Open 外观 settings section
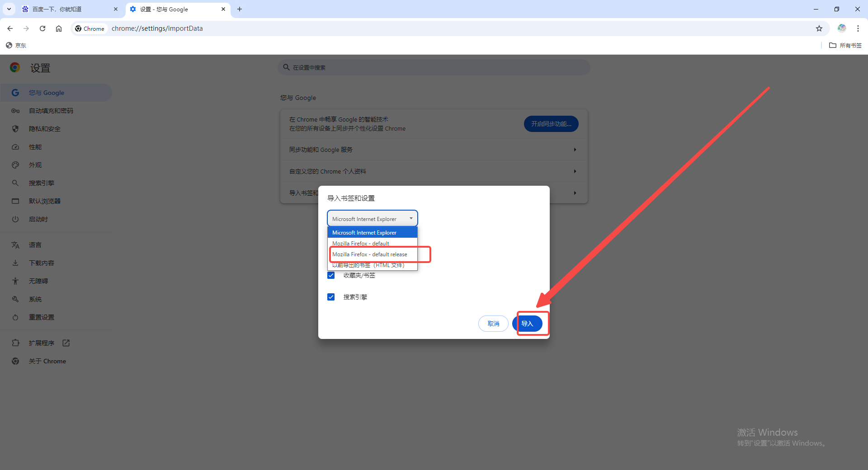 click(56, 165)
